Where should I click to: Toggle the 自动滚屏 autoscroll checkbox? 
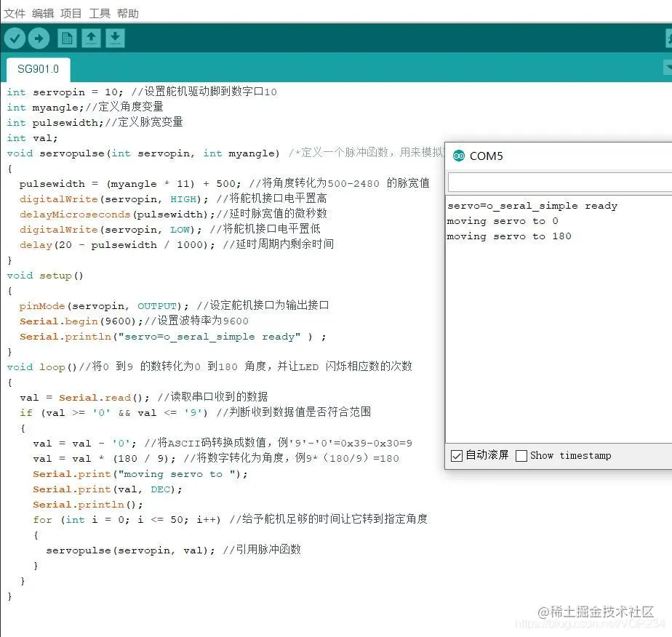coord(457,456)
